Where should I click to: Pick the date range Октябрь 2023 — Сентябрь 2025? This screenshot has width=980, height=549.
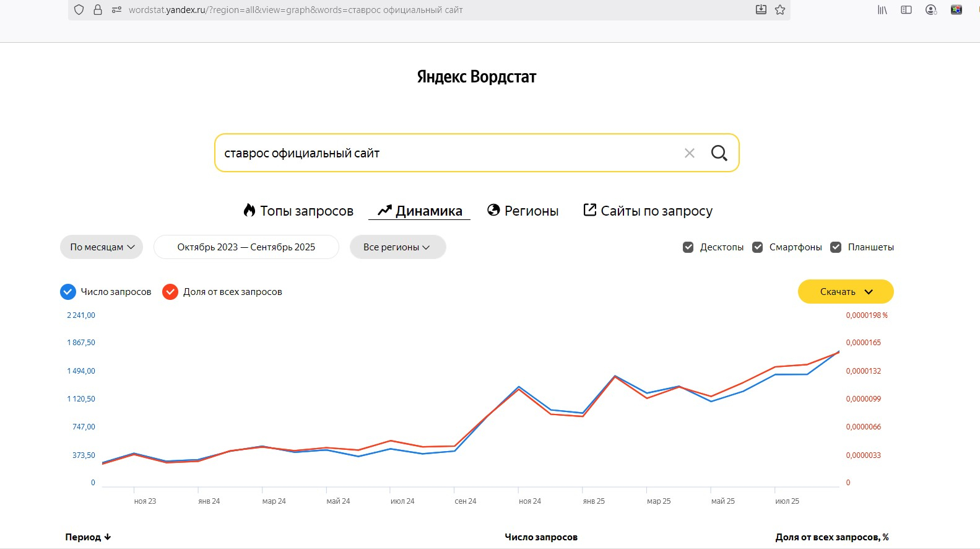[x=246, y=247]
